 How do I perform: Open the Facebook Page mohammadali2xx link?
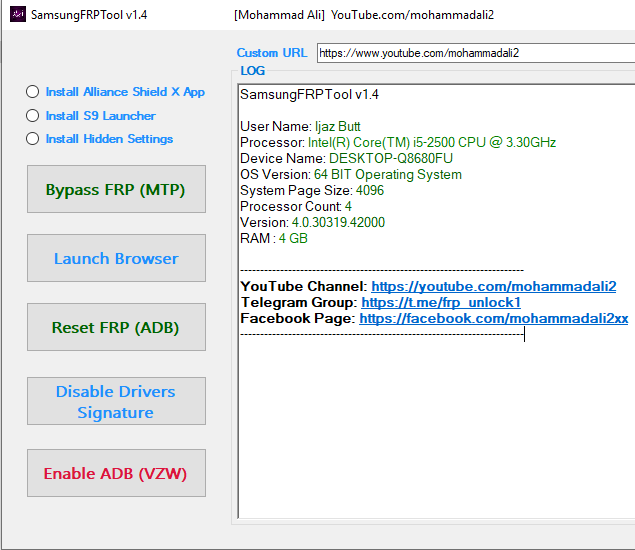[x=494, y=318]
